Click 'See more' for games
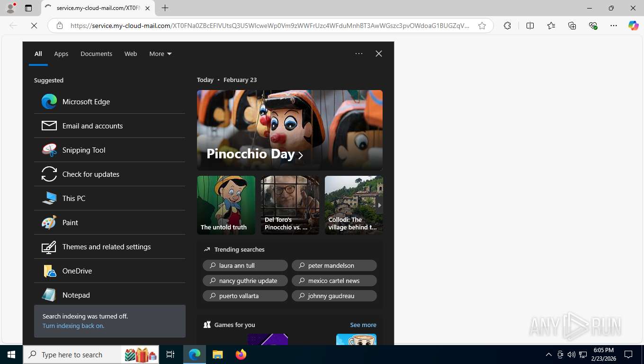 coord(363,325)
